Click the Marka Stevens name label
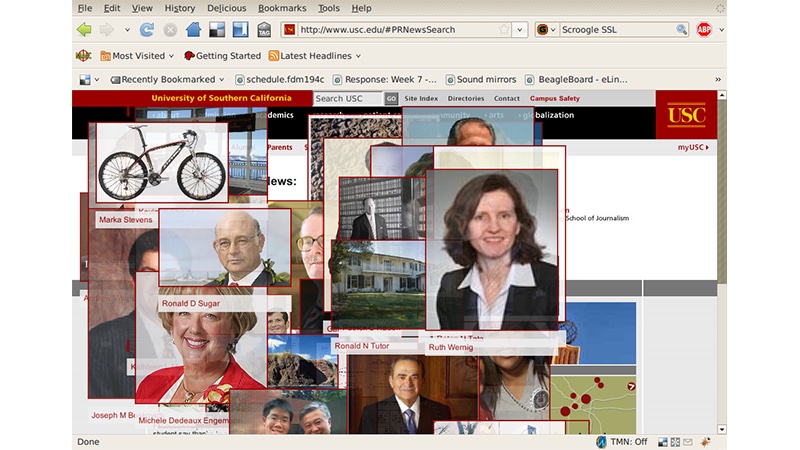 coord(126,219)
